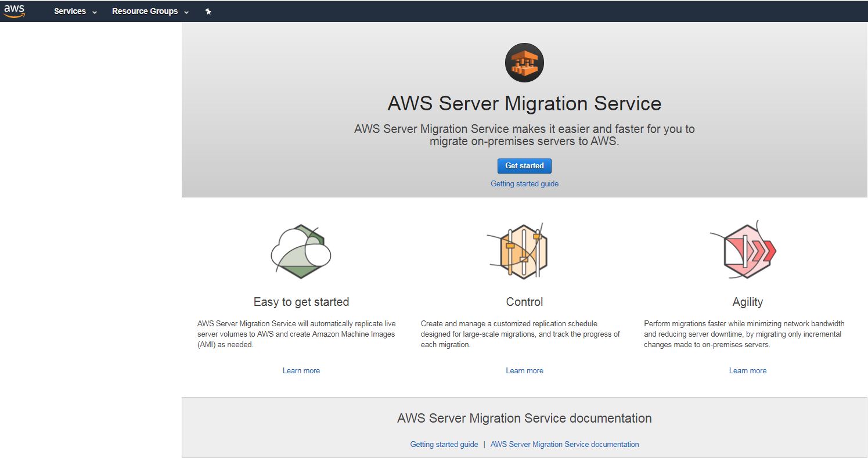Open the Services menu

(70, 11)
